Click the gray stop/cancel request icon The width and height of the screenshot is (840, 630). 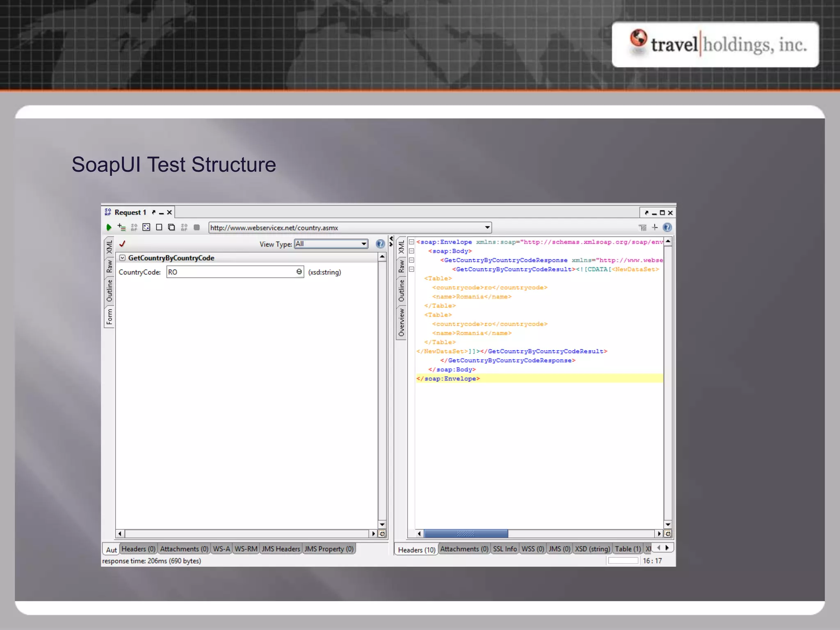coord(196,227)
